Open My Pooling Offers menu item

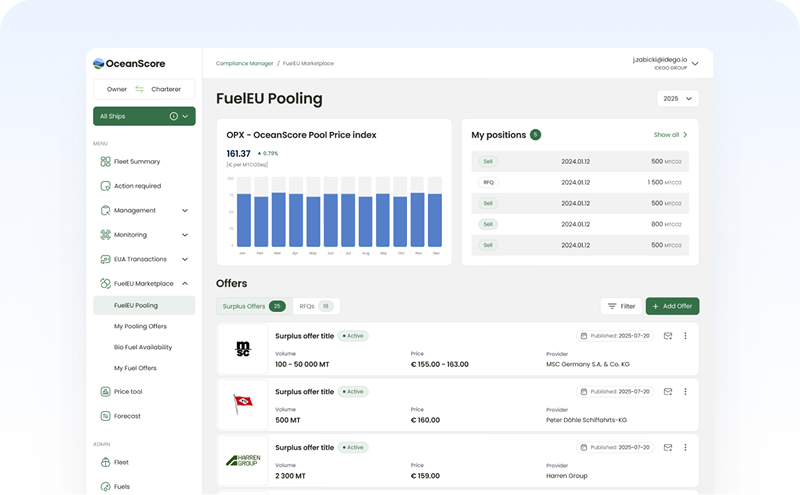click(x=140, y=326)
